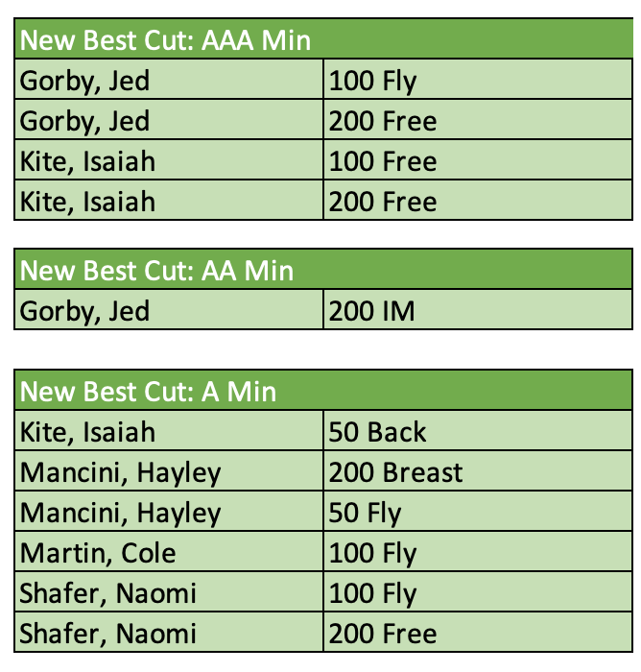Select the "New Best Cut: AA Min" header

[157, 271]
